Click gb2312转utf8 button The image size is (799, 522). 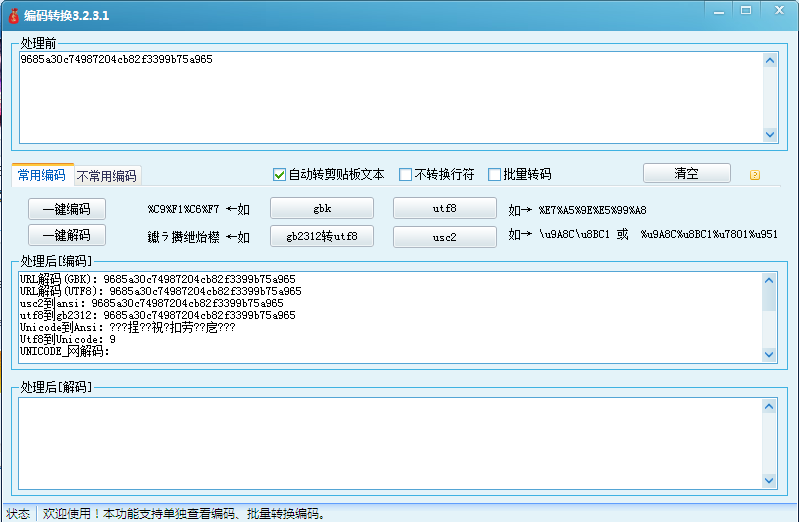(322, 237)
